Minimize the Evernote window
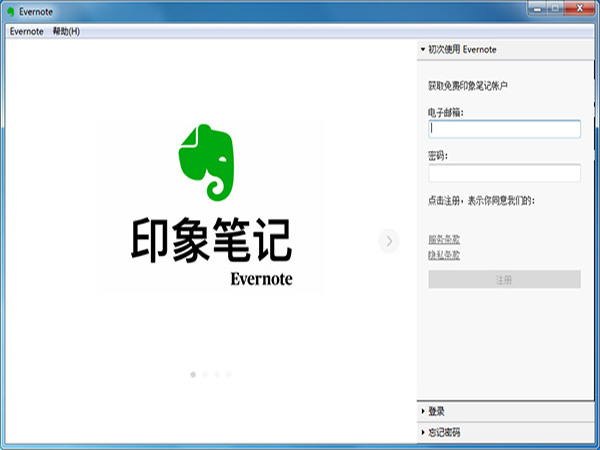 click(537, 8)
